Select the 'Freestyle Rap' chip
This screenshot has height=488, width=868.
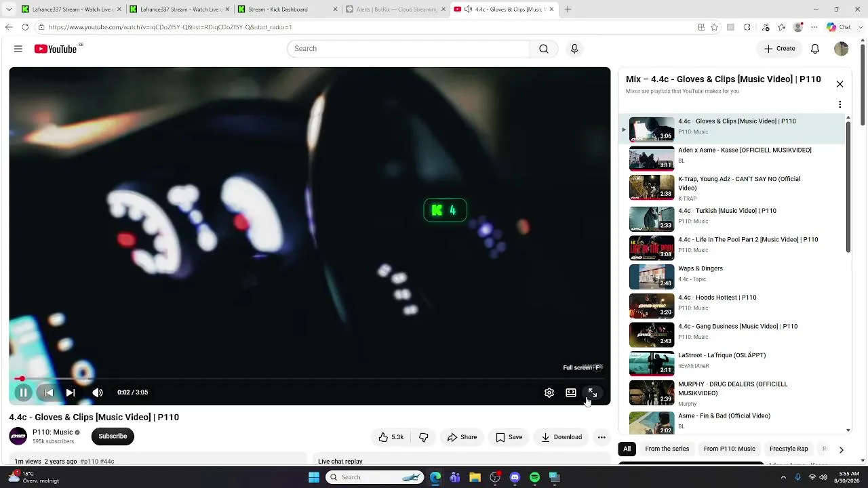789,449
